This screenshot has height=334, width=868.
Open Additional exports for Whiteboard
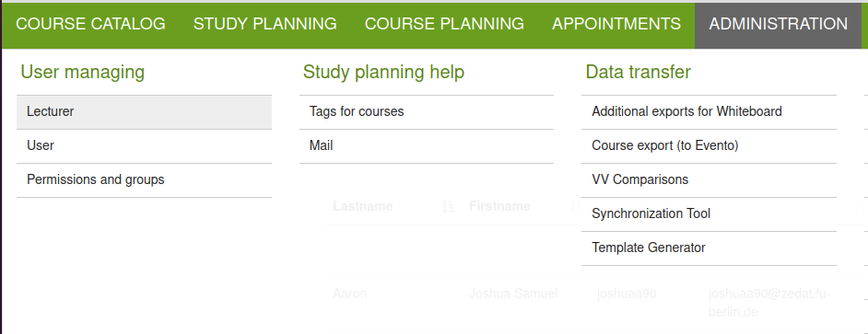click(x=709, y=112)
